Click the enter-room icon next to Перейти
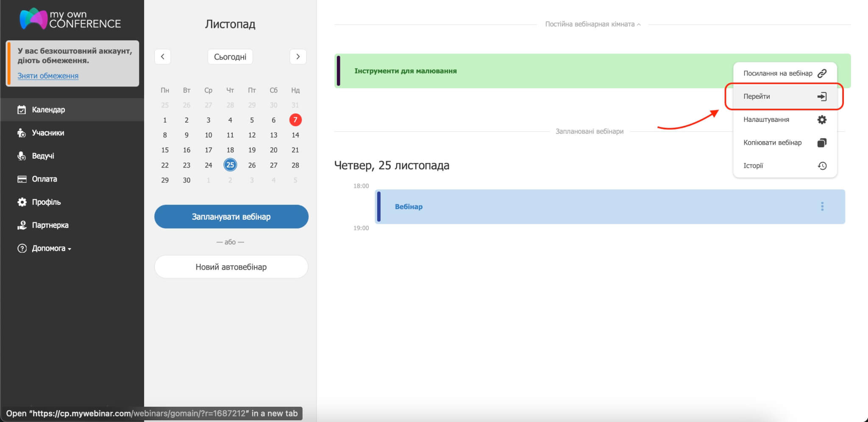The height and width of the screenshot is (422, 868). 821,97
